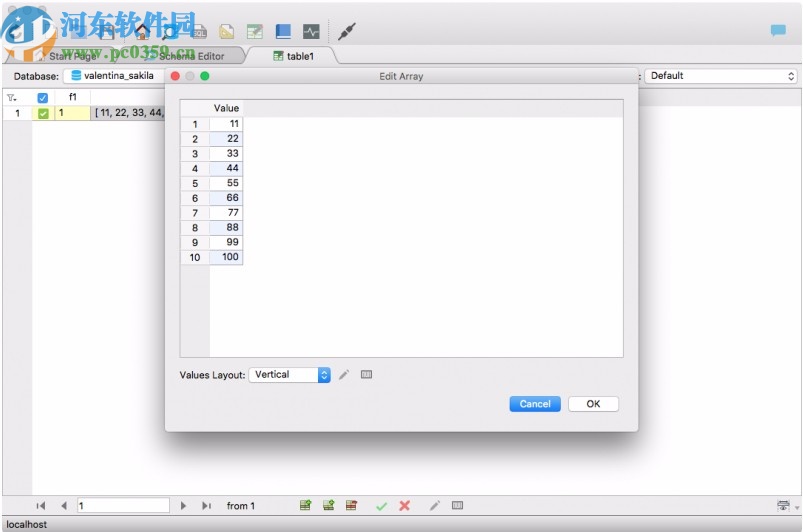
Task: Click the red X discard icon
Action: 405,506
